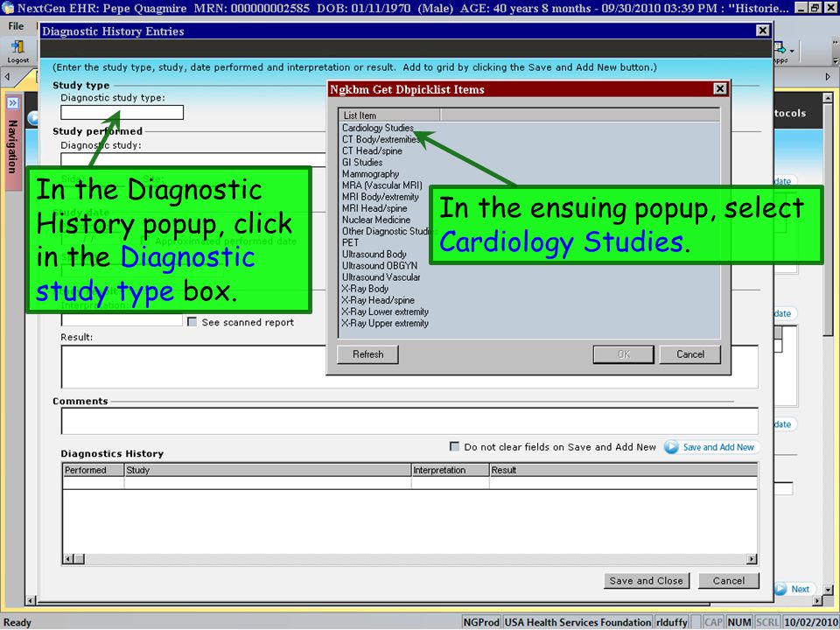Image resolution: width=840 pixels, height=630 pixels.
Task: Check Do not clear fields on Save
Action: pos(454,446)
